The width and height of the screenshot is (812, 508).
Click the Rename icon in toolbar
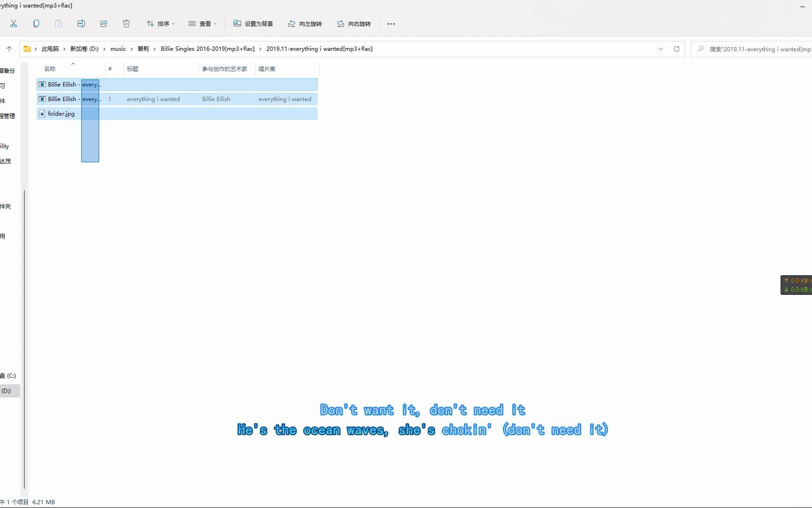(81, 24)
